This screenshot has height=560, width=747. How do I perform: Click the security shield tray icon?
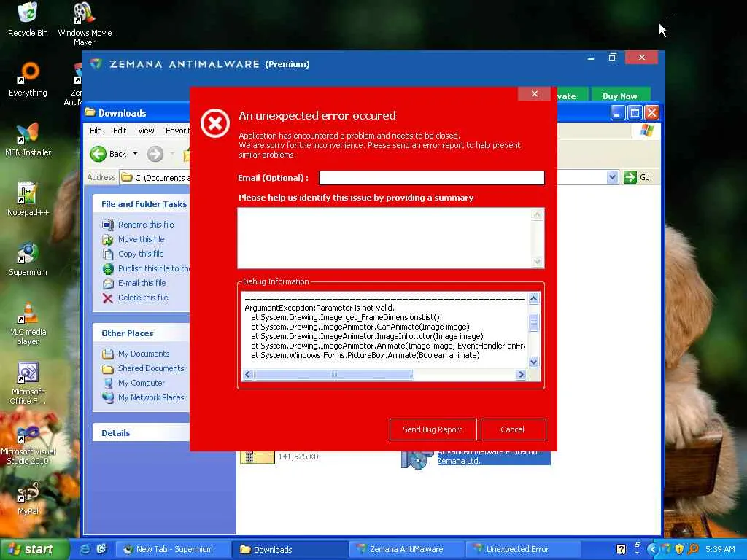click(x=679, y=549)
